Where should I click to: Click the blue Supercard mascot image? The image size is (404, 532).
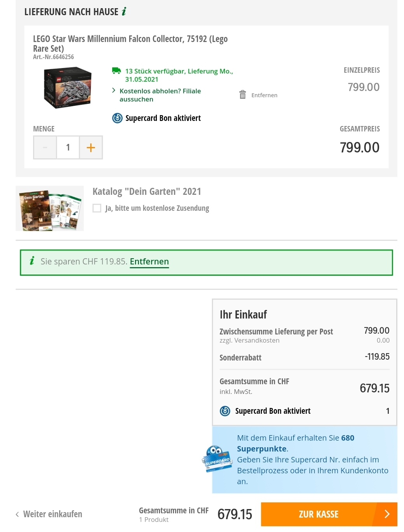216,459
